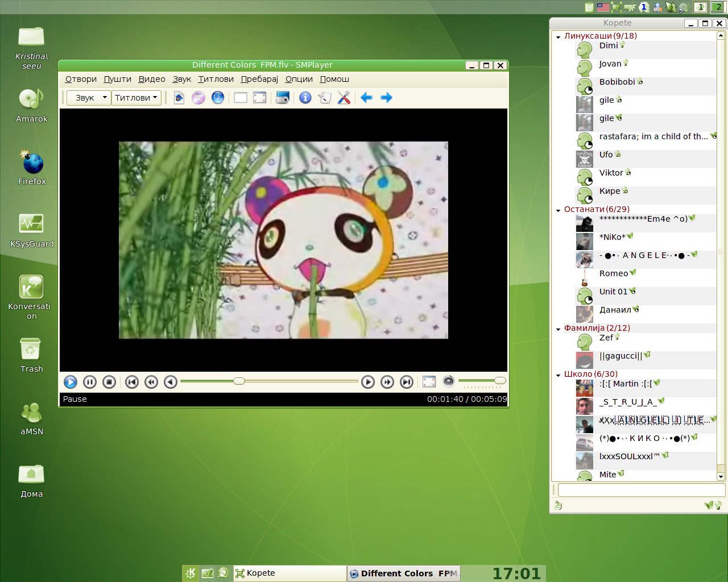Select contact ||gagucci|| in Kopete
728x582 pixels.
pos(646,359)
